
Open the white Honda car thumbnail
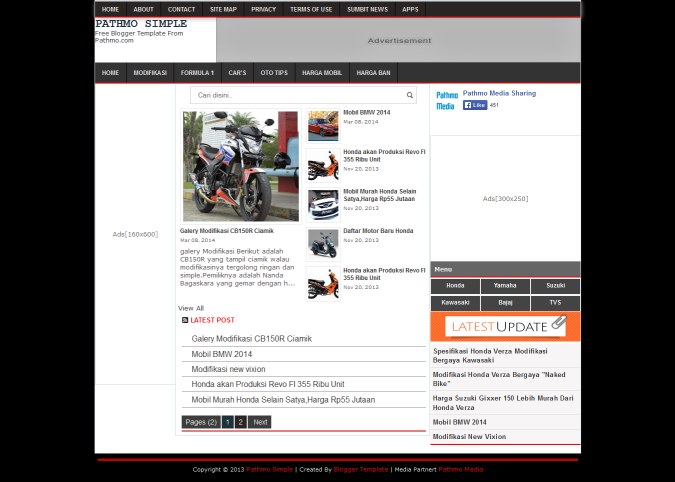323,205
